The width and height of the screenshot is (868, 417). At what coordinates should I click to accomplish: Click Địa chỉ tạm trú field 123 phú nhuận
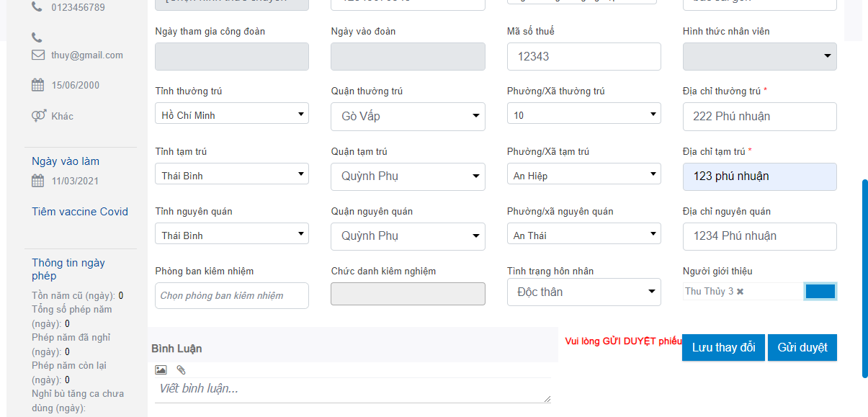pos(760,176)
